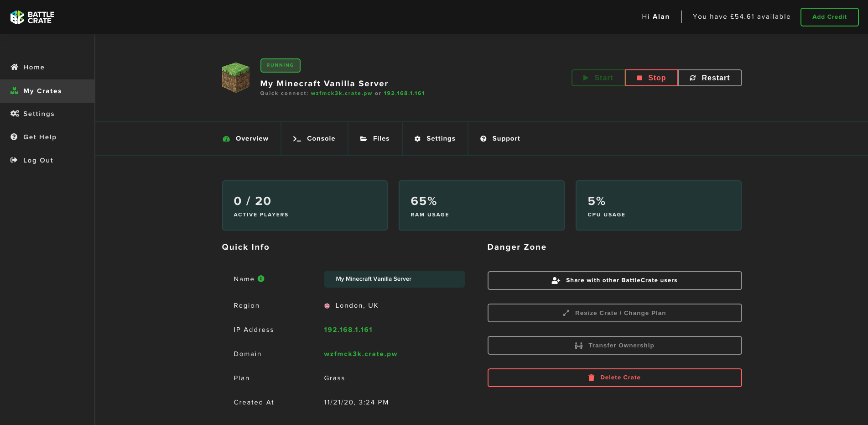Click the server Name input field

[394, 279]
